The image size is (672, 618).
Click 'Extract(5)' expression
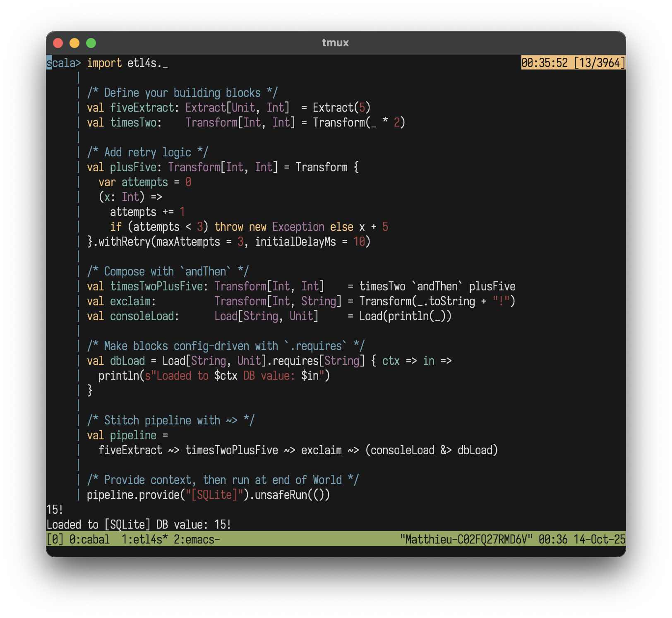(342, 108)
